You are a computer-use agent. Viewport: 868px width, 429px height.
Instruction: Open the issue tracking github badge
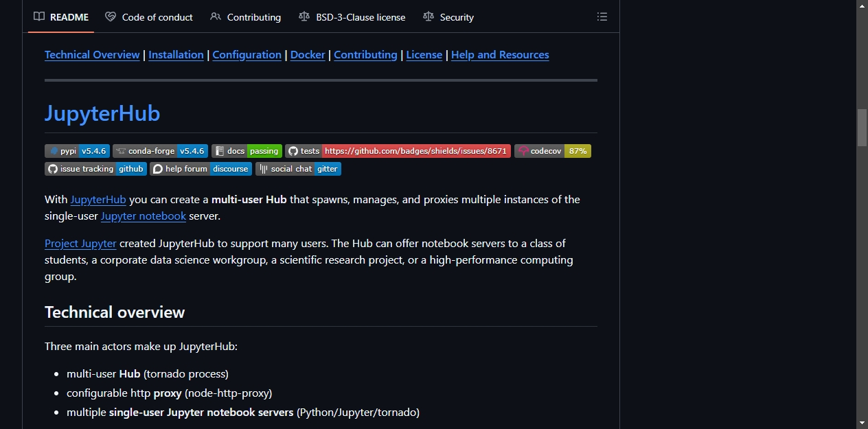(x=95, y=169)
